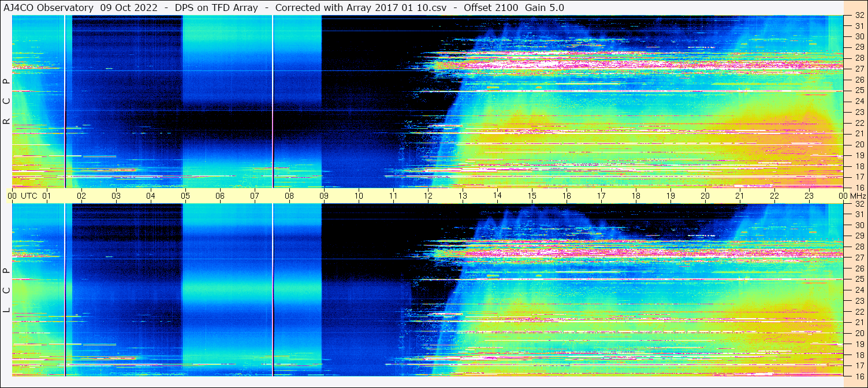Pick the 03 hour mark on time axis

click(x=116, y=196)
